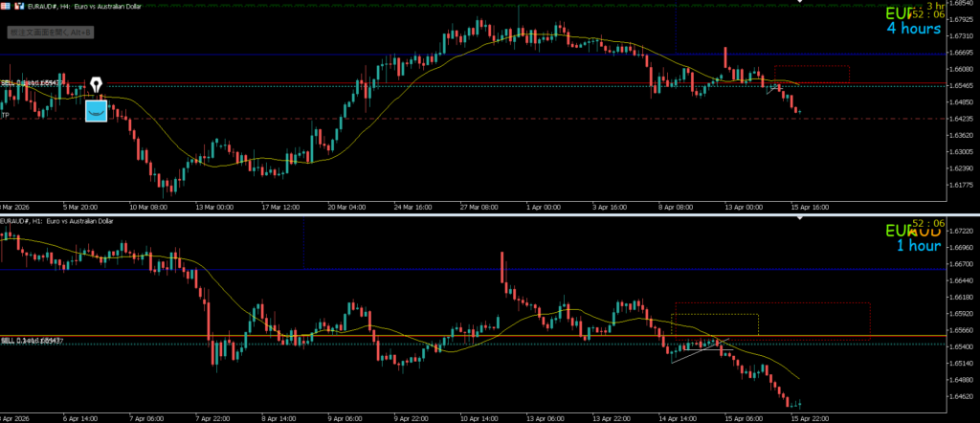Click the chart shift triangle on H4 chart

(x=800, y=3)
